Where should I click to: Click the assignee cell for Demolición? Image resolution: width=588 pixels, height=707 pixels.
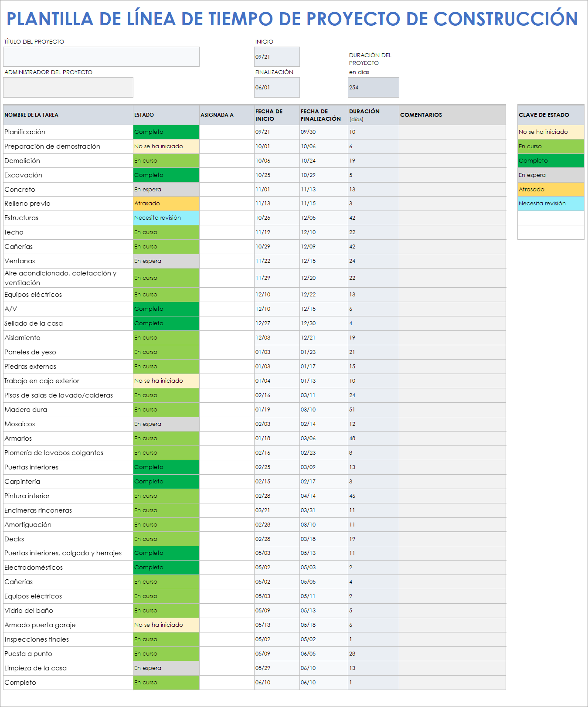[227, 161]
